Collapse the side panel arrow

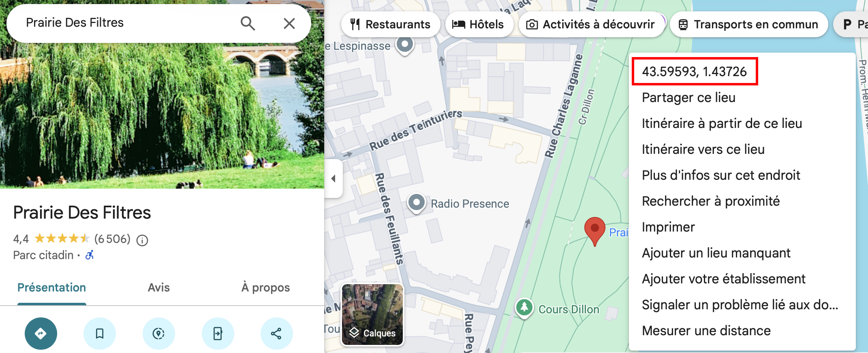tap(334, 179)
